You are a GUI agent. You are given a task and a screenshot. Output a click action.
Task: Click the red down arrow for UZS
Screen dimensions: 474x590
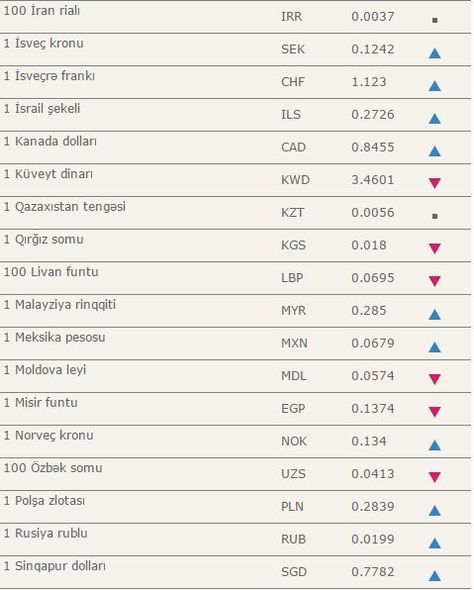(434, 477)
